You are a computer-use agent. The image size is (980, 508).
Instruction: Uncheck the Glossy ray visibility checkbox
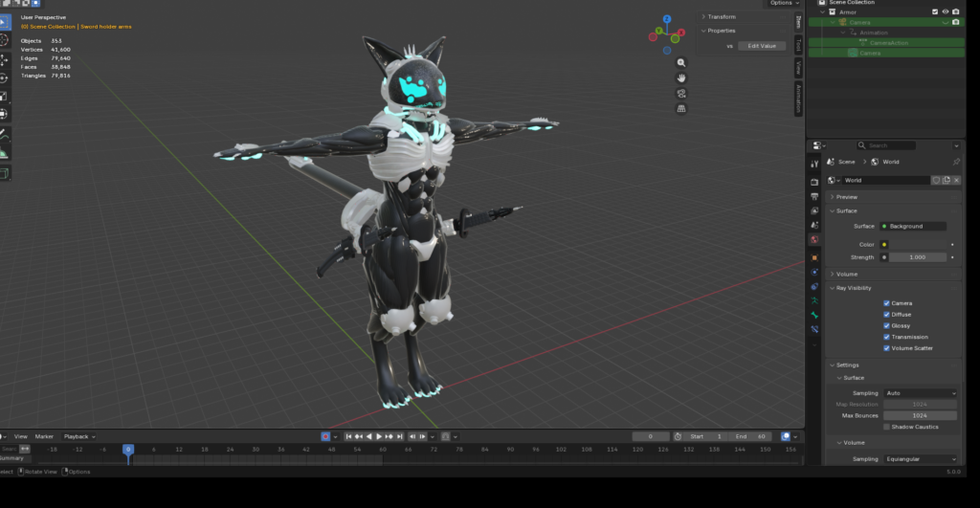(886, 325)
